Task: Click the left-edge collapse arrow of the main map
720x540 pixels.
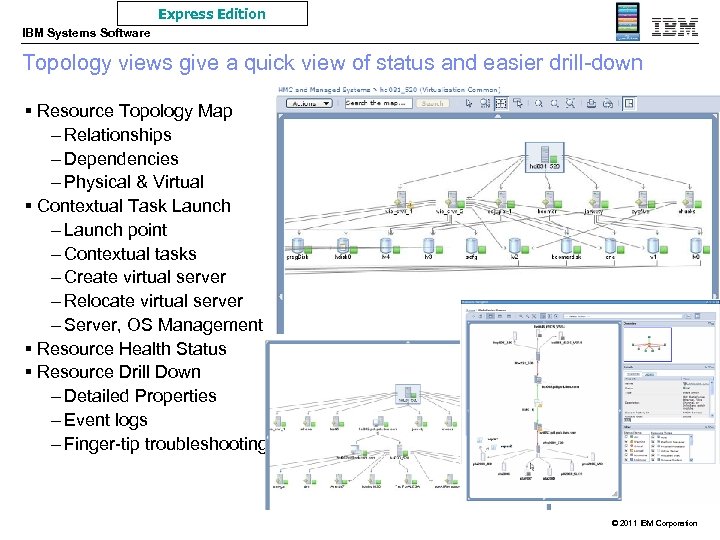Action: coord(280,297)
